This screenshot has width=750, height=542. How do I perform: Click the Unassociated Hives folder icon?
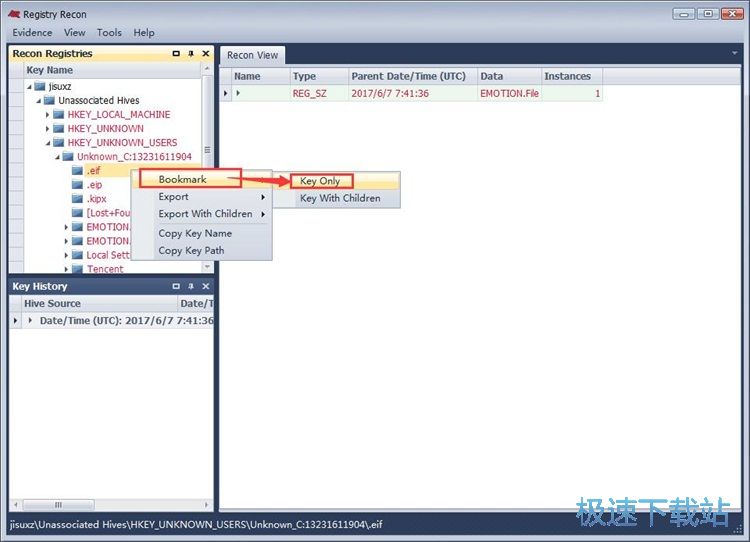(49, 100)
